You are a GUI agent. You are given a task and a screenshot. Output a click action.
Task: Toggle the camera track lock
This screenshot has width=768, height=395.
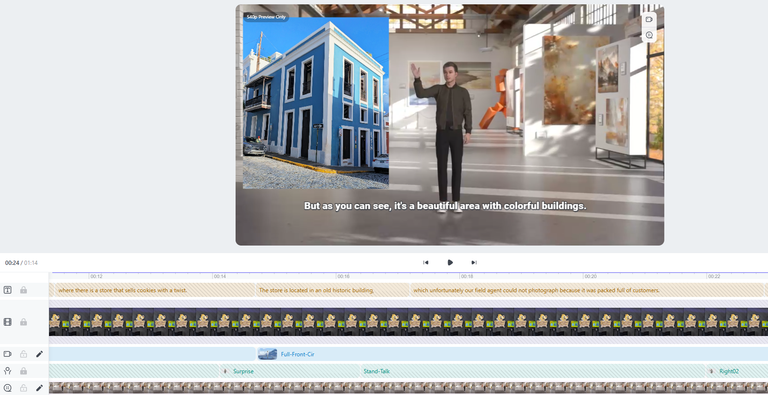click(24, 354)
